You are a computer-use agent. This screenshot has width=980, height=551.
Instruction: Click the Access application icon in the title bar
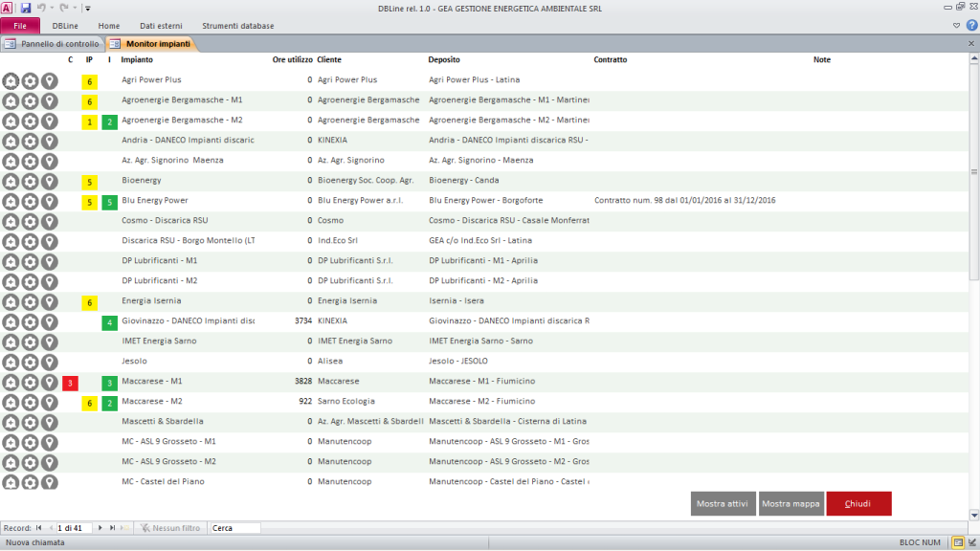click(x=7, y=8)
